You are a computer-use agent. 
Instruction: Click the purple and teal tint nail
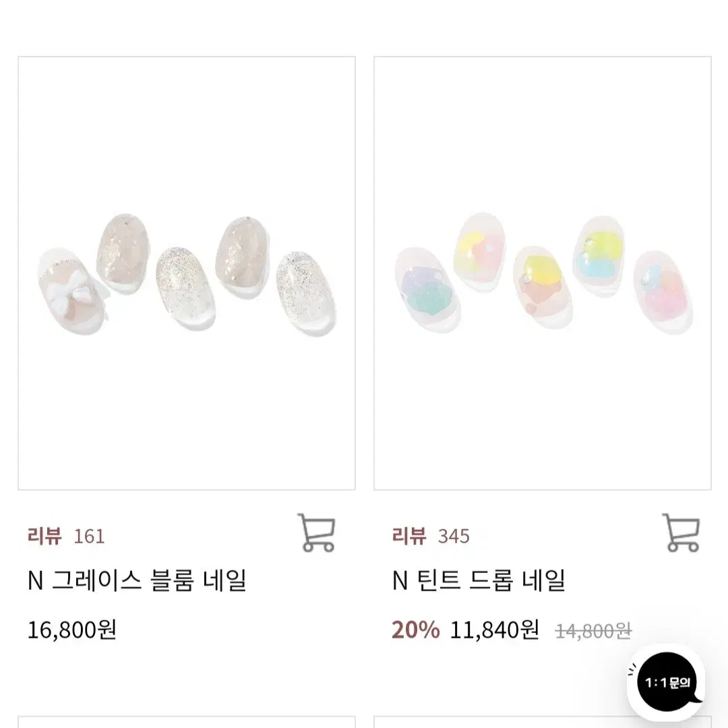427,290
